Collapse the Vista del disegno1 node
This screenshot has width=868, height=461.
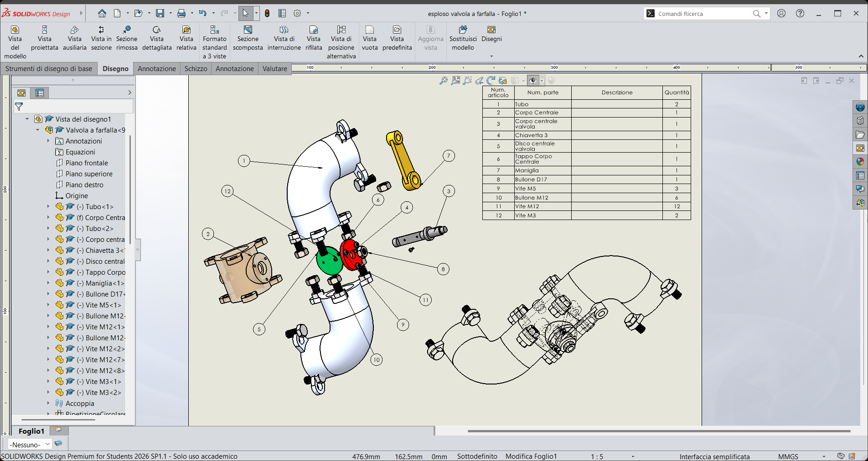tap(27, 119)
